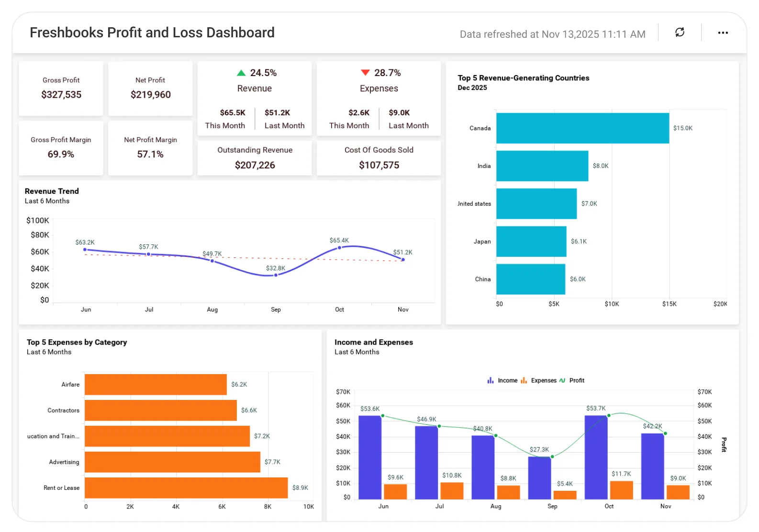Screen dimensions: 759x532
Task: Click the October $65.4K trend data point
Action: (x=339, y=248)
